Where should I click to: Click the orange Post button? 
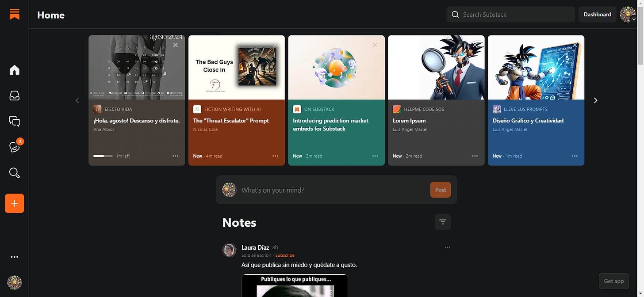coord(441,190)
